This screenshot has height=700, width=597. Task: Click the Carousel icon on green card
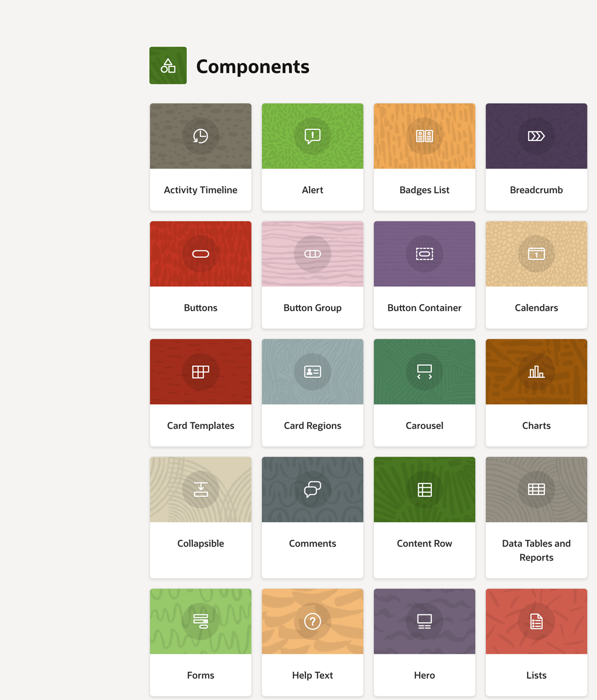(424, 372)
